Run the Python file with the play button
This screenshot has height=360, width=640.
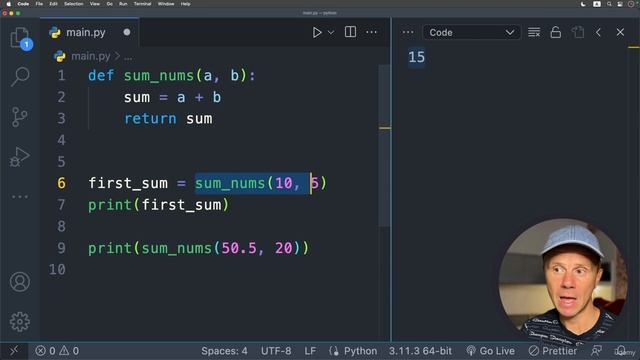click(x=317, y=32)
